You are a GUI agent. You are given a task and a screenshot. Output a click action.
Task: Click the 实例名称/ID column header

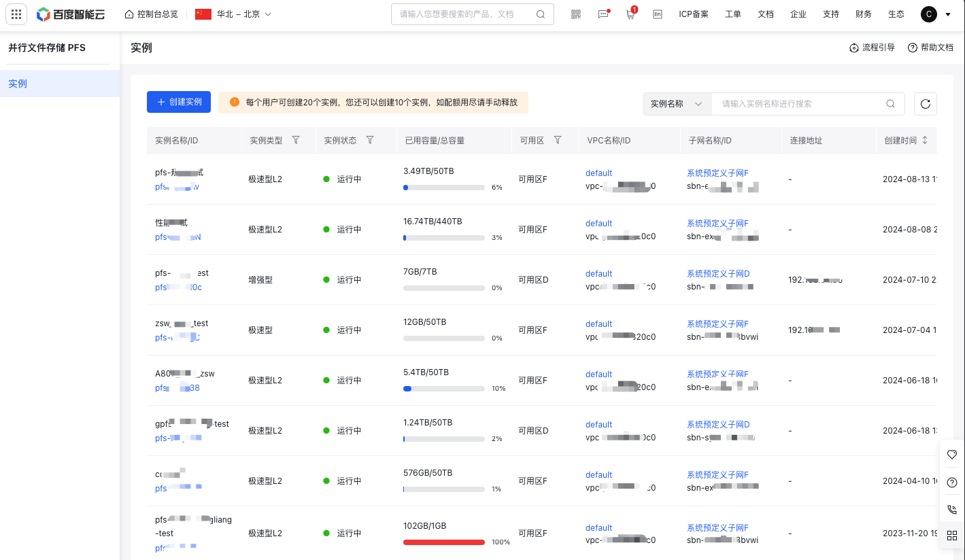pyautogui.click(x=176, y=141)
